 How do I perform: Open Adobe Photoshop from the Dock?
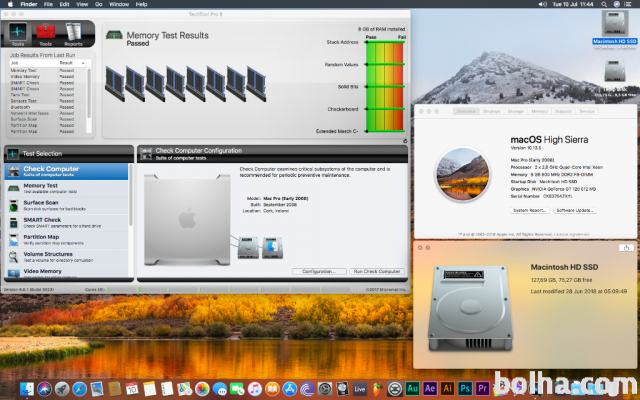tap(465, 389)
